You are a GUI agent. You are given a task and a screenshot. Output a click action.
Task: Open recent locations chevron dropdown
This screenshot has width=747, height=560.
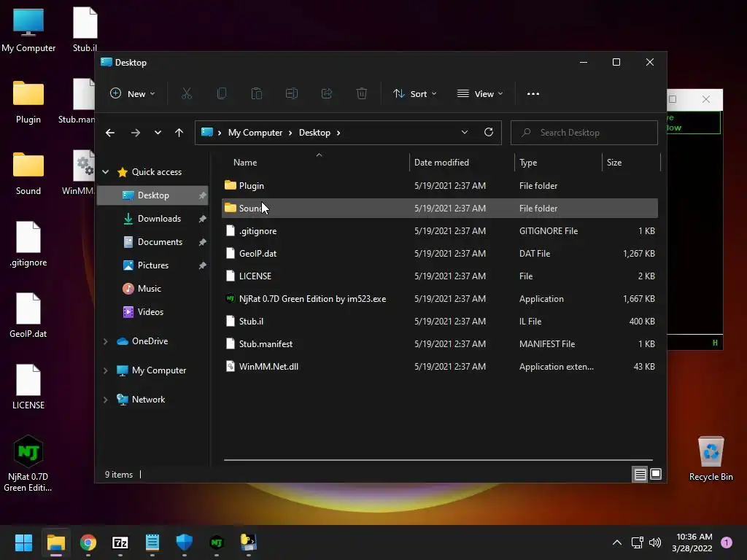click(x=158, y=133)
